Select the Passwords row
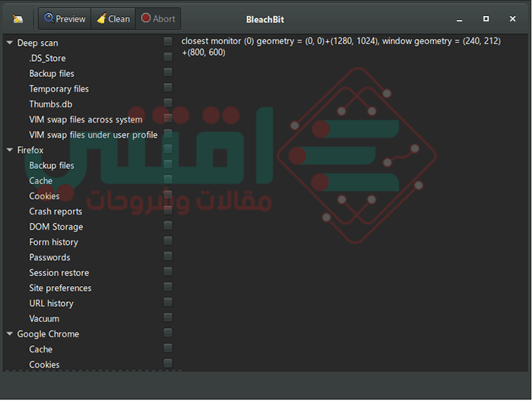Screen dimensions: 532x401 49,257
